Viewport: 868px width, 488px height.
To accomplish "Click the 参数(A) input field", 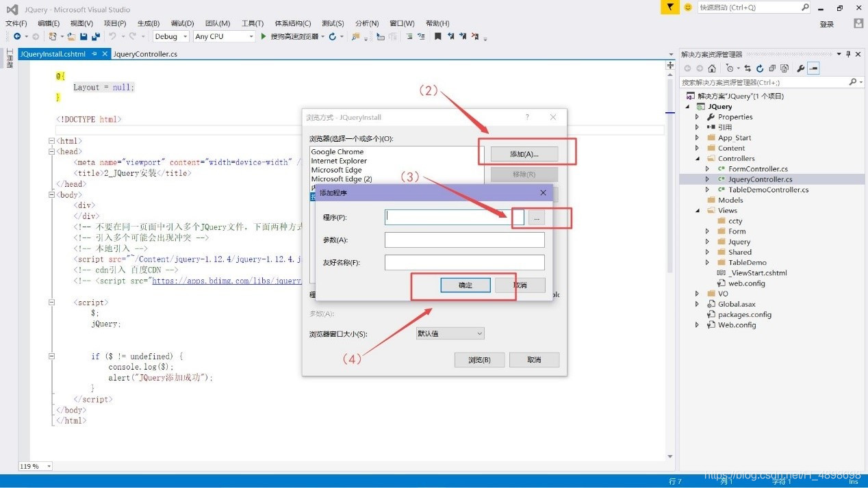I will [x=465, y=240].
